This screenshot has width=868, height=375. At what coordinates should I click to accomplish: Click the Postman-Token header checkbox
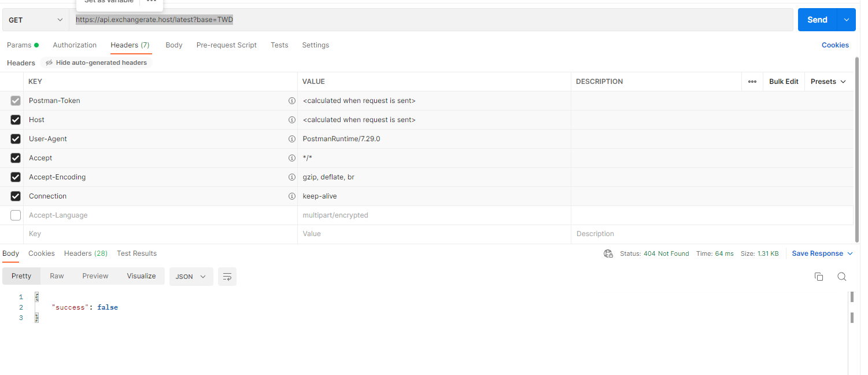16,101
